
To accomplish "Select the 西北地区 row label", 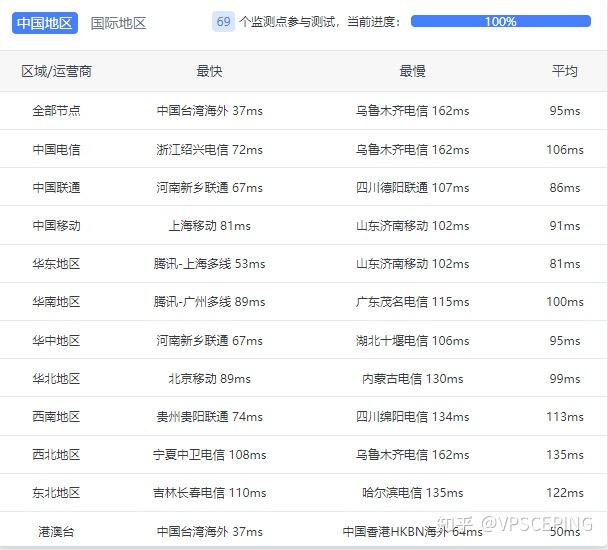I will [56, 455].
